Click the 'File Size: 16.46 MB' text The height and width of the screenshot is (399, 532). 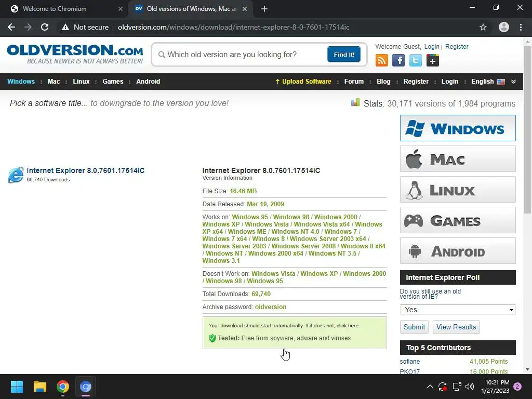(229, 191)
